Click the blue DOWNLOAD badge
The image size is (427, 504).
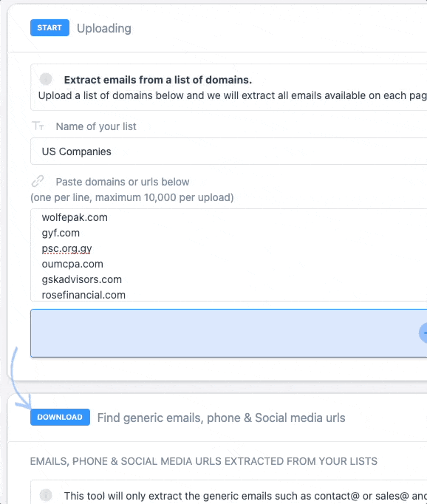(x=60, y=417)
